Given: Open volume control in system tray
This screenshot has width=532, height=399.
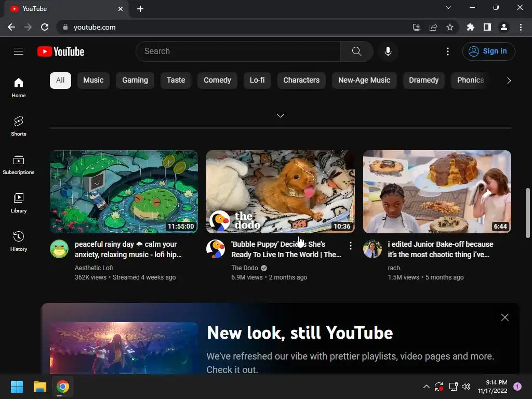Looking at the screenshot, I should [466, 387].
